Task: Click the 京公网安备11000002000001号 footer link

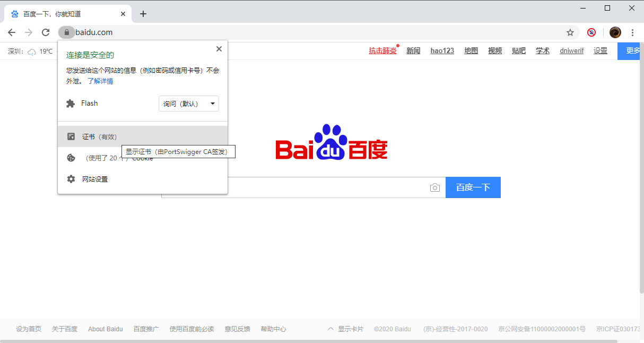Action: [x=542, y=329]
